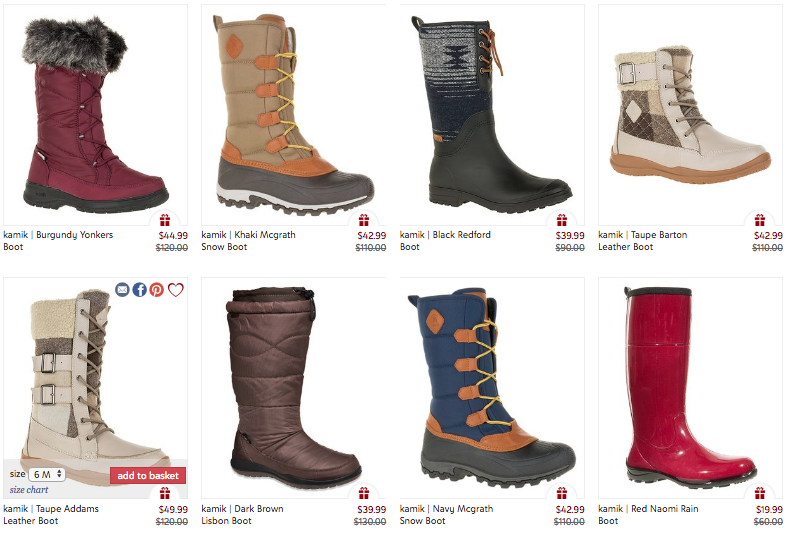Click gift icon under Navy Mcgrath boot
This screenshot has height=546, width=788.
point(562,493)
